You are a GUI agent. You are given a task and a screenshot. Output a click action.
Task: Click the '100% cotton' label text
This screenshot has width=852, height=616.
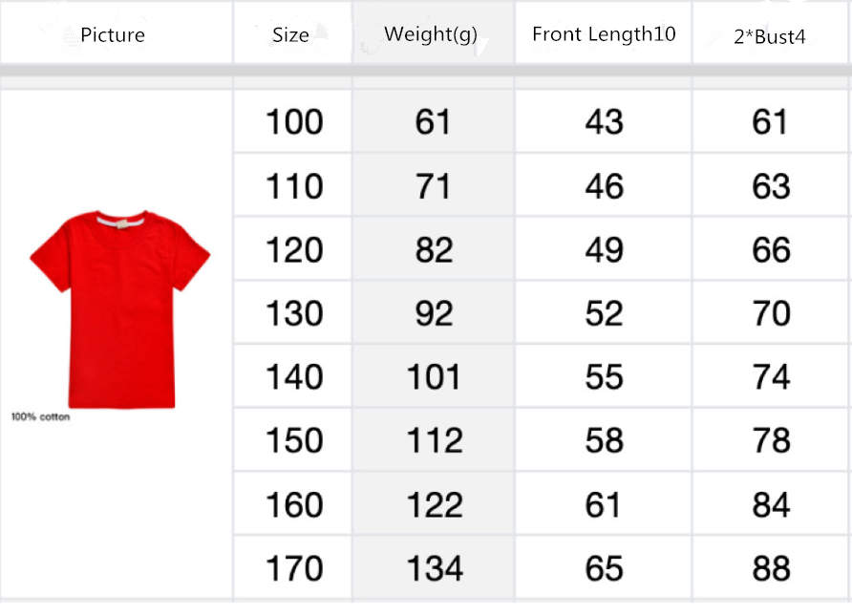click(x=40, y=416)
